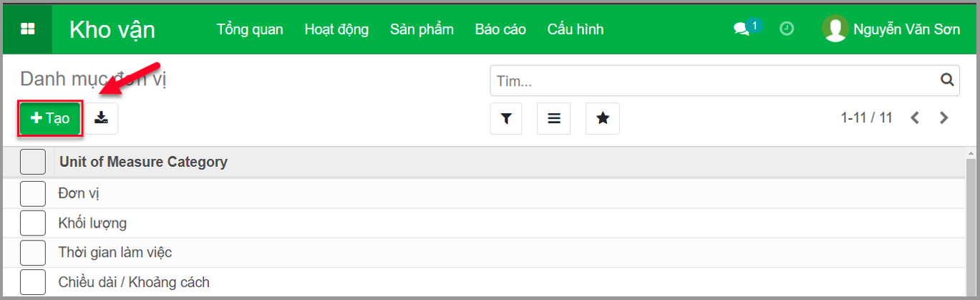The image size is (980, 300).
Task: Open the Báo cáo menu
Action: [x=500, y=29]
